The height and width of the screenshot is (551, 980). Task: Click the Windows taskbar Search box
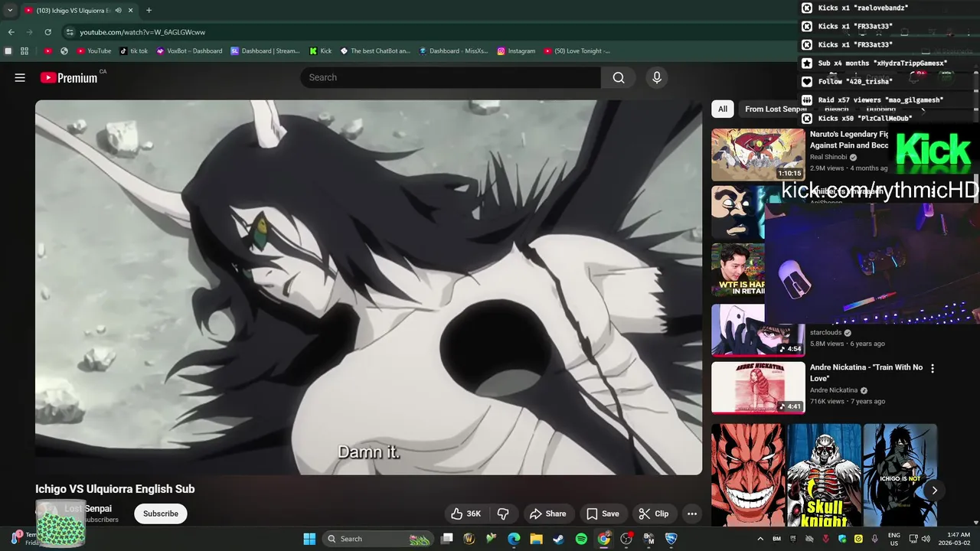tap(378, 539)
